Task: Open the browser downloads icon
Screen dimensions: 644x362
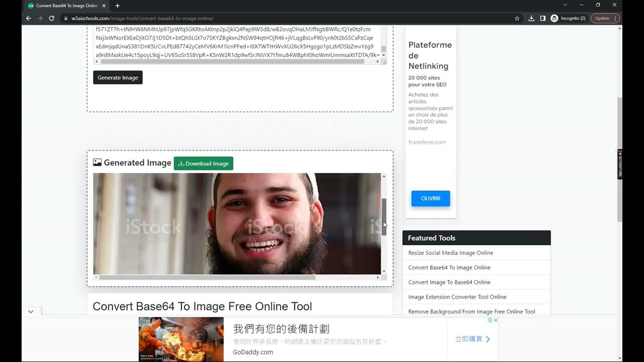Action: (531, 18)
